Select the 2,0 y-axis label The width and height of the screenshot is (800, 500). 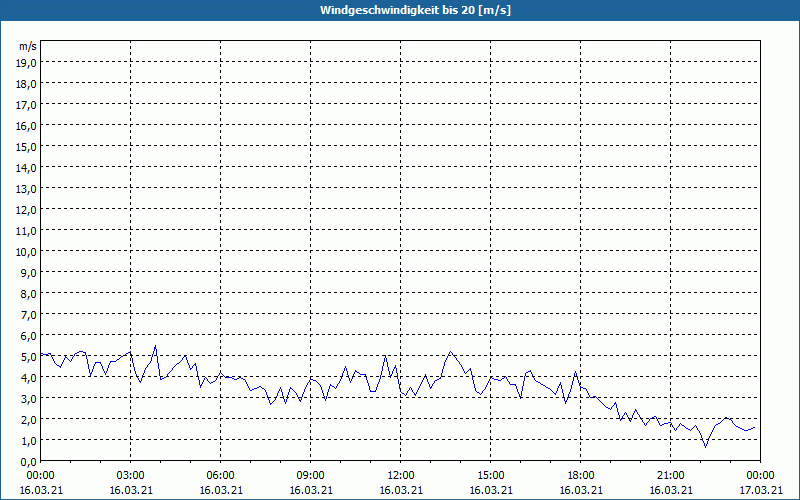coord(29,420)
